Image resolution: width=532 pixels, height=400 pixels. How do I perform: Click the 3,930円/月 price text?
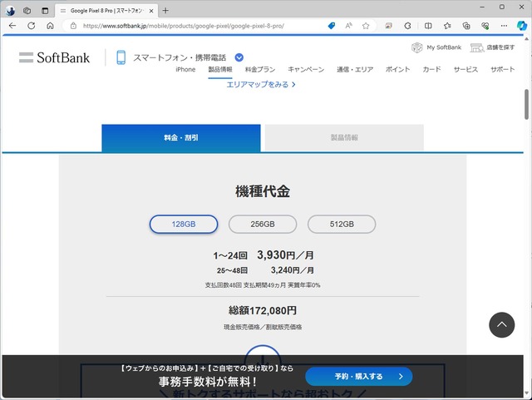coord(285,255)
